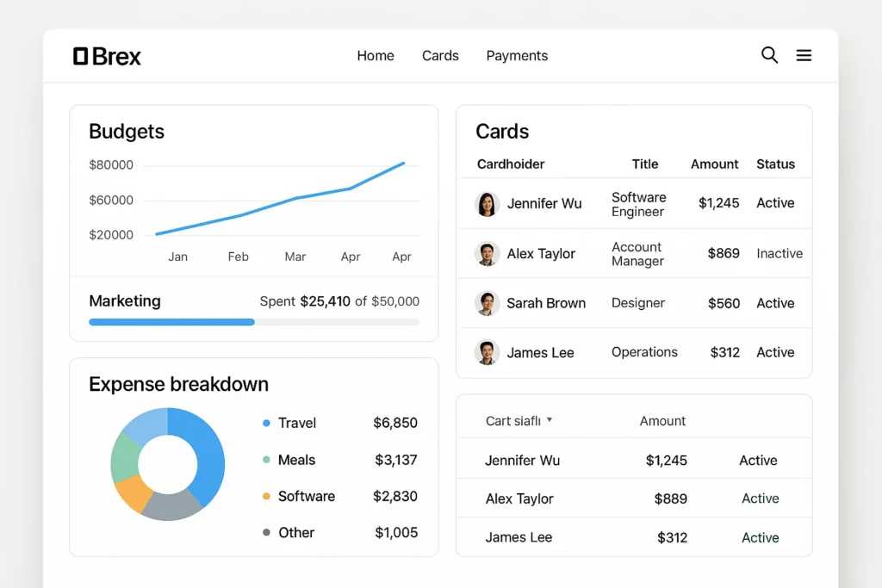Select the orange Software legend dot
This screenshot has height=588, width=882.
pos(267,496)
